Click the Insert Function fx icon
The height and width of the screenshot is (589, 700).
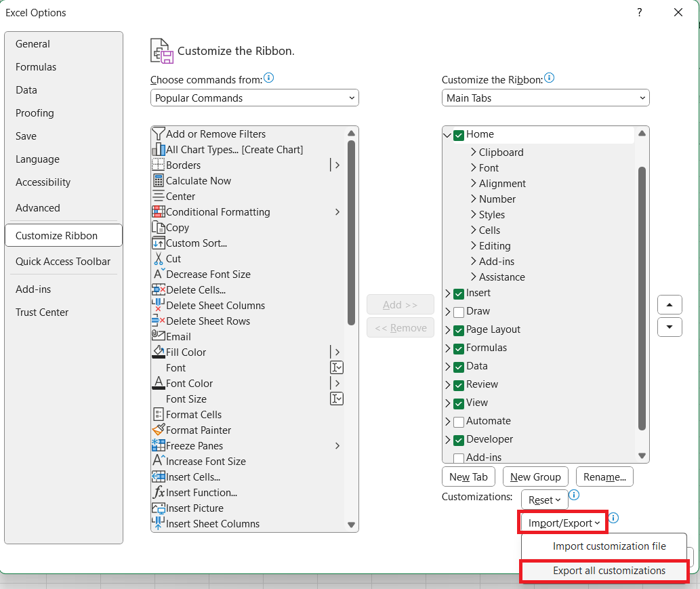tap(159, 492)
